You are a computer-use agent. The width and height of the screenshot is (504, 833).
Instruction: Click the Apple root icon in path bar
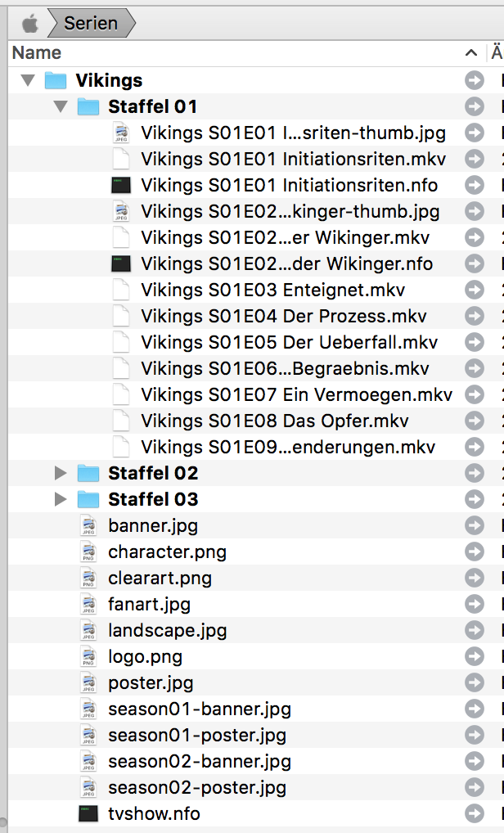click(30, 24)
